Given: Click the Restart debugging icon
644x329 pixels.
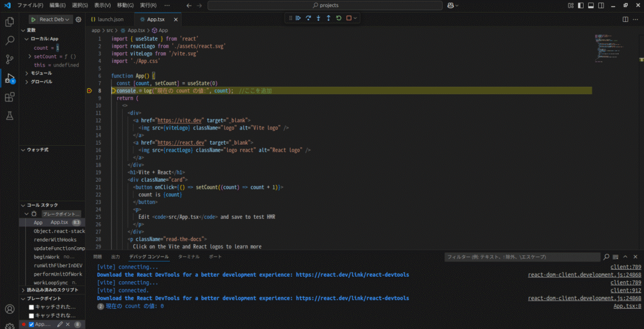Looking at the screenshot, I should coord(339,18).
